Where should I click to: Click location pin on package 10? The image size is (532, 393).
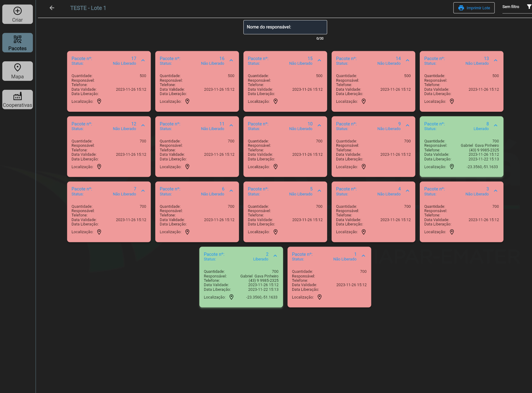[x=275, y=167]
